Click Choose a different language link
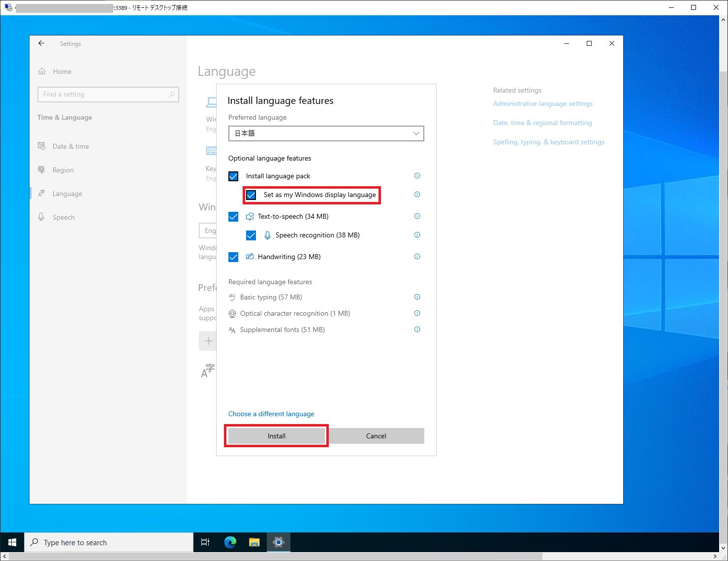This screenshot has height=561, width=728. click(271, 414)
